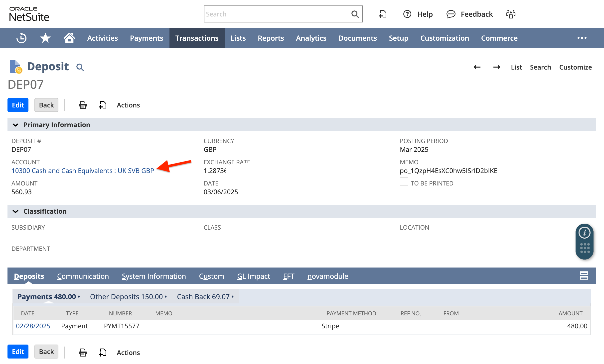Click the Shortcuts star icon
Viewport: 604px width, 364px height.
(45, 38)
